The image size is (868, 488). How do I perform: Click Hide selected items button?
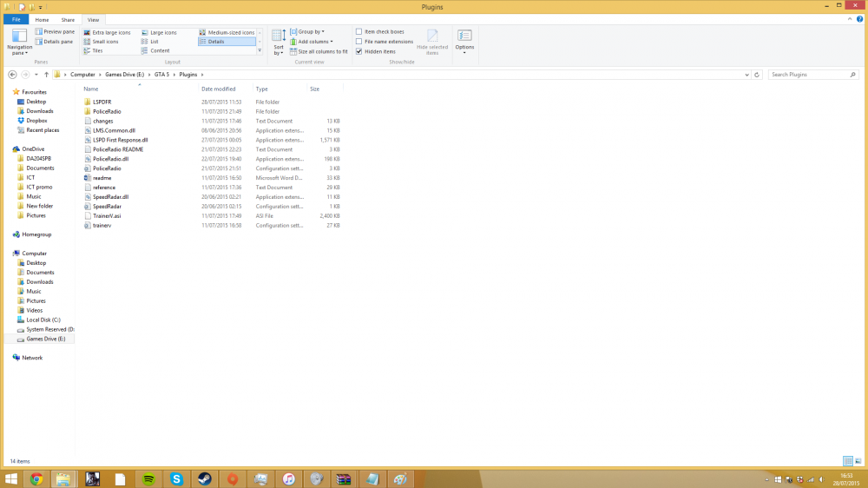pos(432,42)
